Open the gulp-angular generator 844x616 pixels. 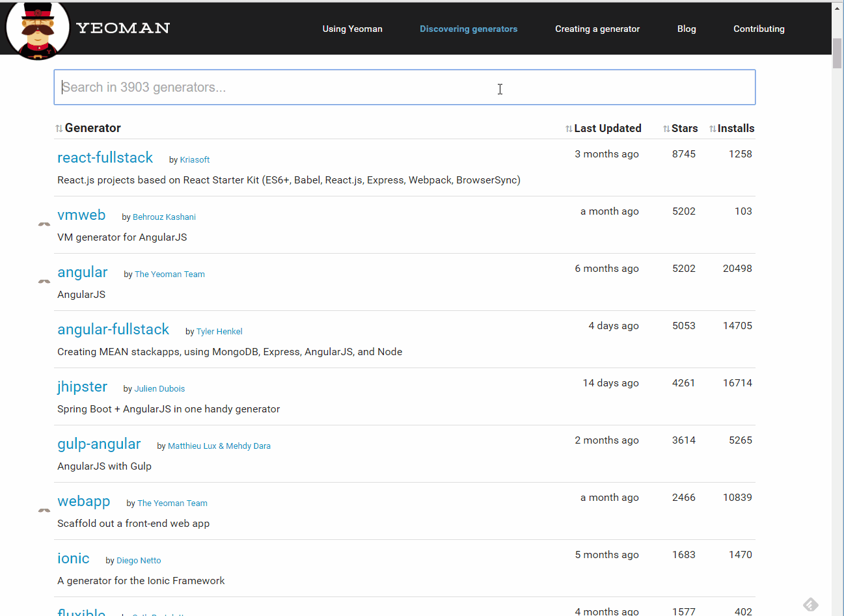99,444
